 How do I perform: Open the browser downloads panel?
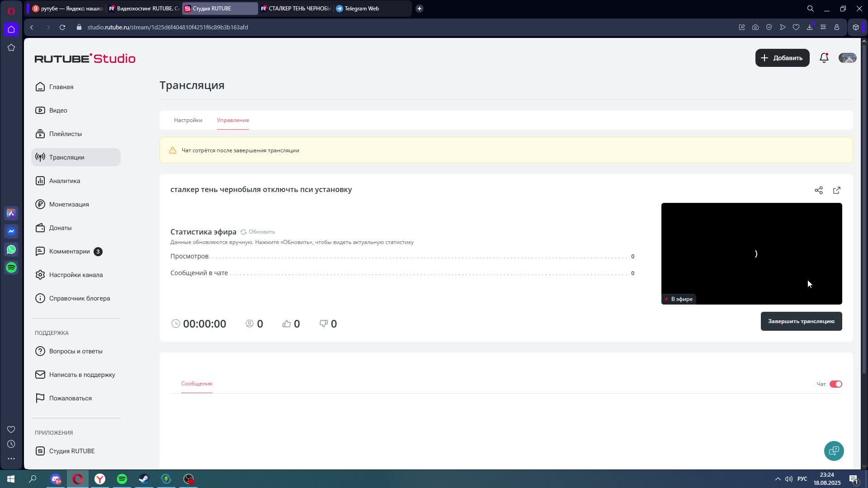[x=809, y=27]
